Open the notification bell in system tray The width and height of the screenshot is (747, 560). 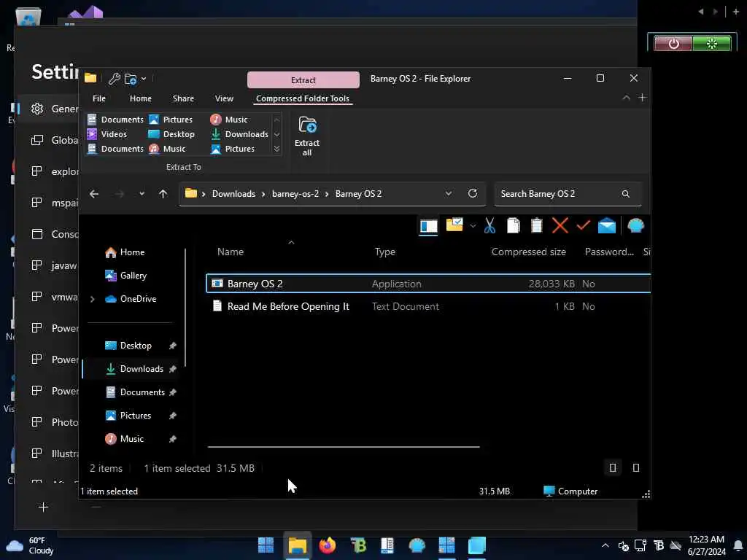point(738,545)
